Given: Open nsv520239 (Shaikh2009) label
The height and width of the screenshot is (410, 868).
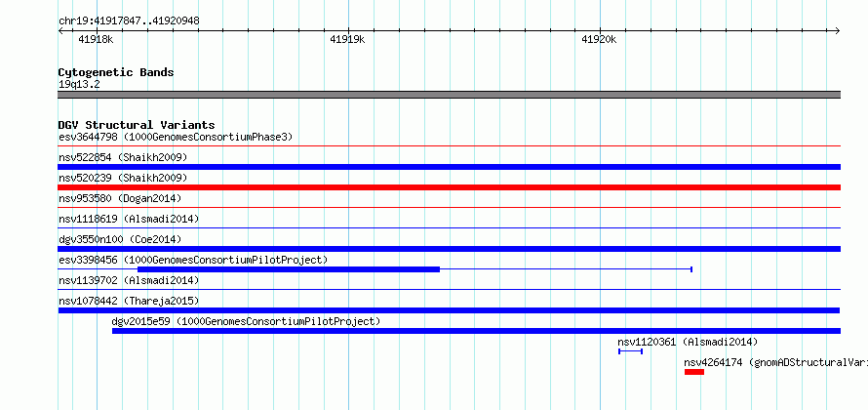Looking at the screenshot, I should (x=123, y=178).
